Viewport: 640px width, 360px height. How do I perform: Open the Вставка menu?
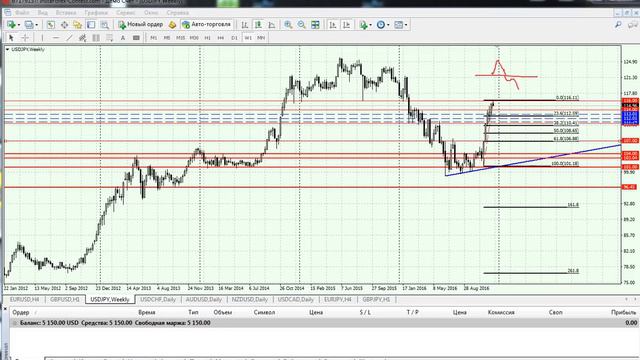[x=66, y=13]
